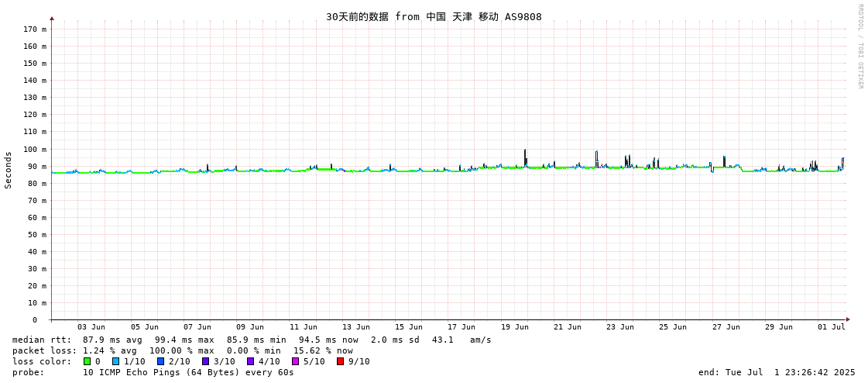Click the tallest latency spike near 19 Jun
The height and width of the screenshot is (383, 868).
(525, 157)
